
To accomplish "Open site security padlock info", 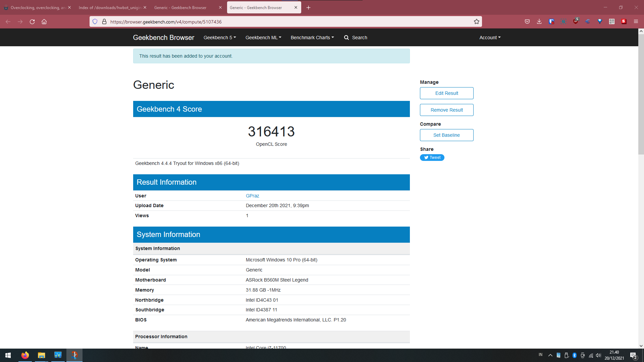I will pos(104,22).
